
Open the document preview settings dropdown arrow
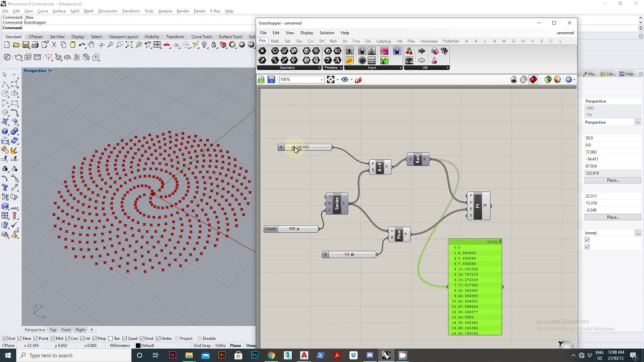(574, 79)
